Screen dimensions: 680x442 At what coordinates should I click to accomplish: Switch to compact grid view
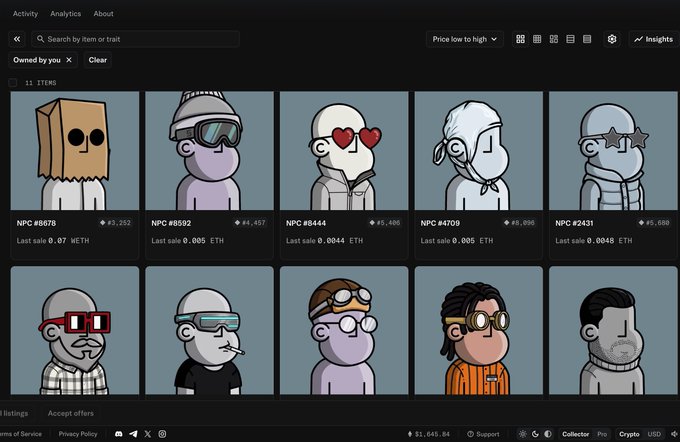pyautogui.click(x=537, y=39)
